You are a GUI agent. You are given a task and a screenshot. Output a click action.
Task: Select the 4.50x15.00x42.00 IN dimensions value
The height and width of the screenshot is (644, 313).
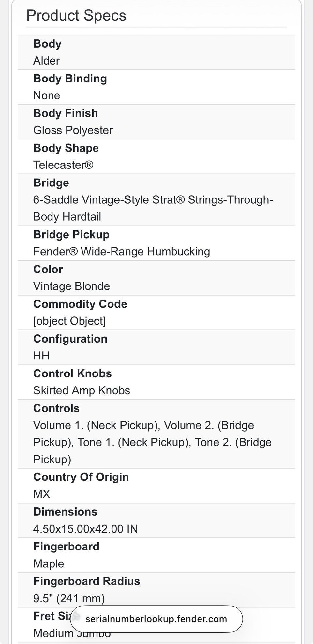85,529
